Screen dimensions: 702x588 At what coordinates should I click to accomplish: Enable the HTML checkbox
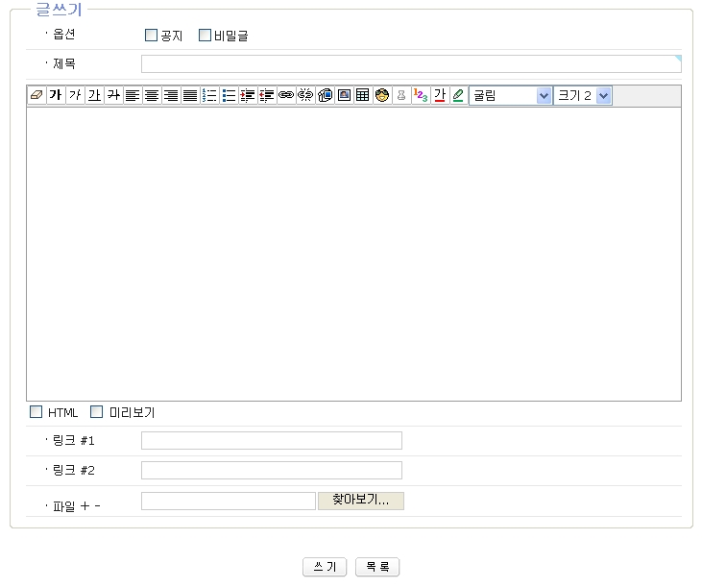(x=36, y=411)
